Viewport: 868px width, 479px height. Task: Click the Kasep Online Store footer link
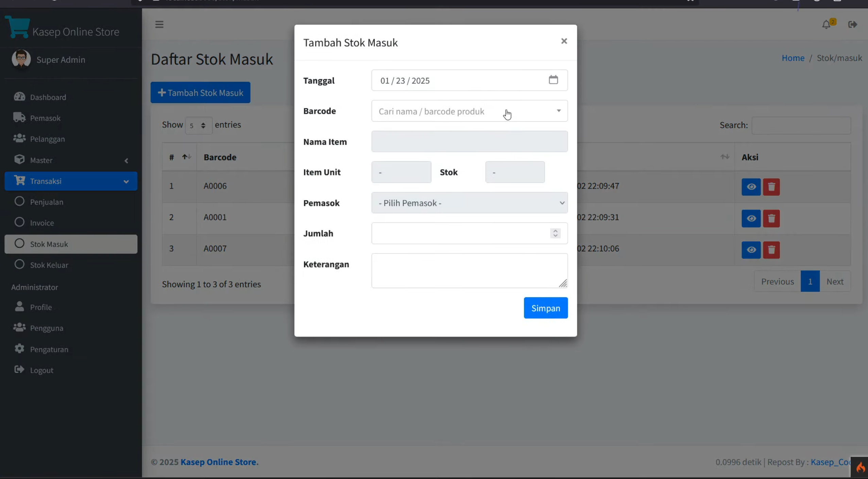[219, 462]
